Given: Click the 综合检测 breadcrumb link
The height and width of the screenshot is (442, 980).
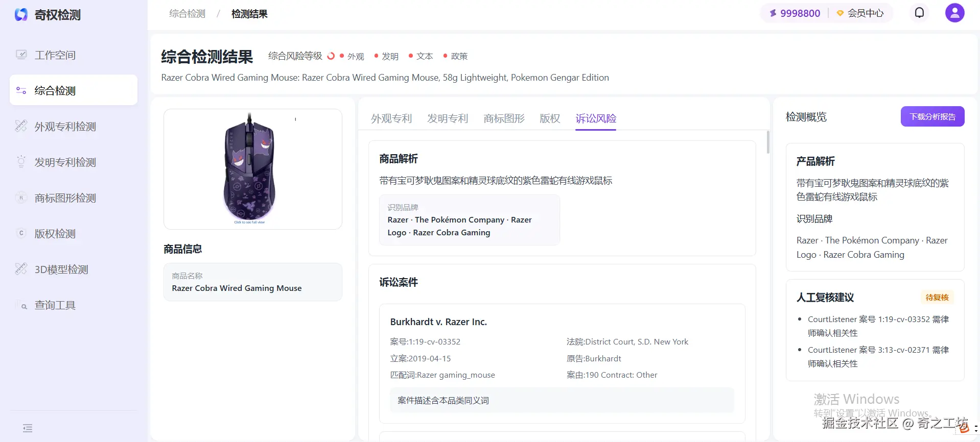Looking at the screenshot, I should click(188, 14).
